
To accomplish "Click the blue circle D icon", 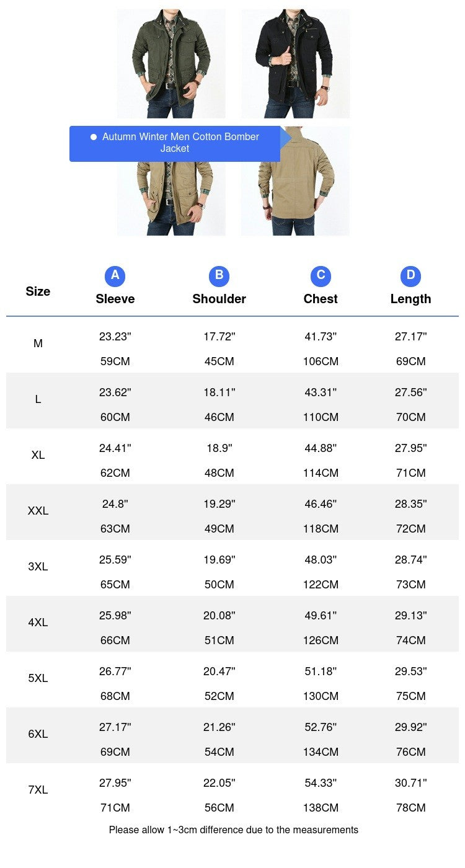I will 410,276.
